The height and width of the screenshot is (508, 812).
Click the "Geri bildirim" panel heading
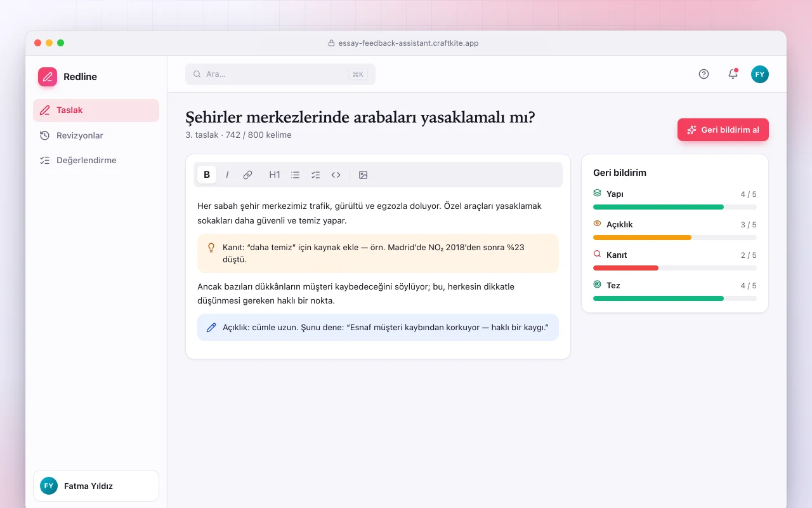pos(620,173)
